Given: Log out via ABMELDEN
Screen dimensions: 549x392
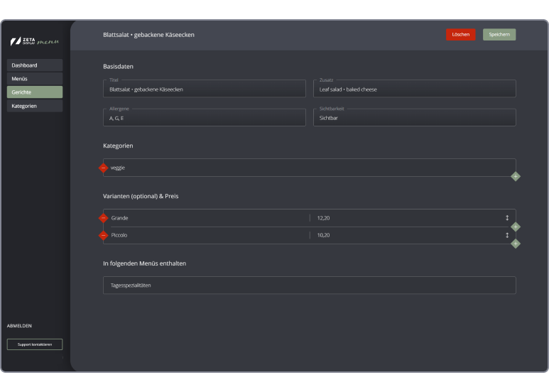Looking at the screenshot, I should (19, 325).
